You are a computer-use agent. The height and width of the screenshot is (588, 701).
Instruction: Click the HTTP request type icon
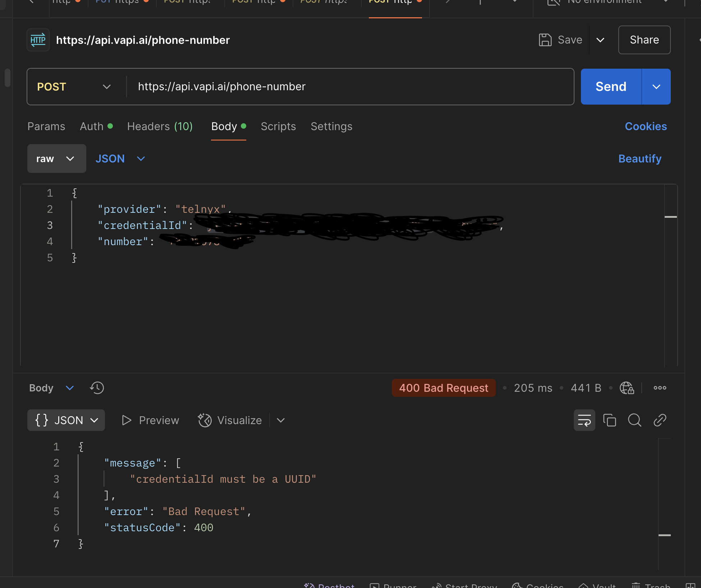click(x=38, y=40)
